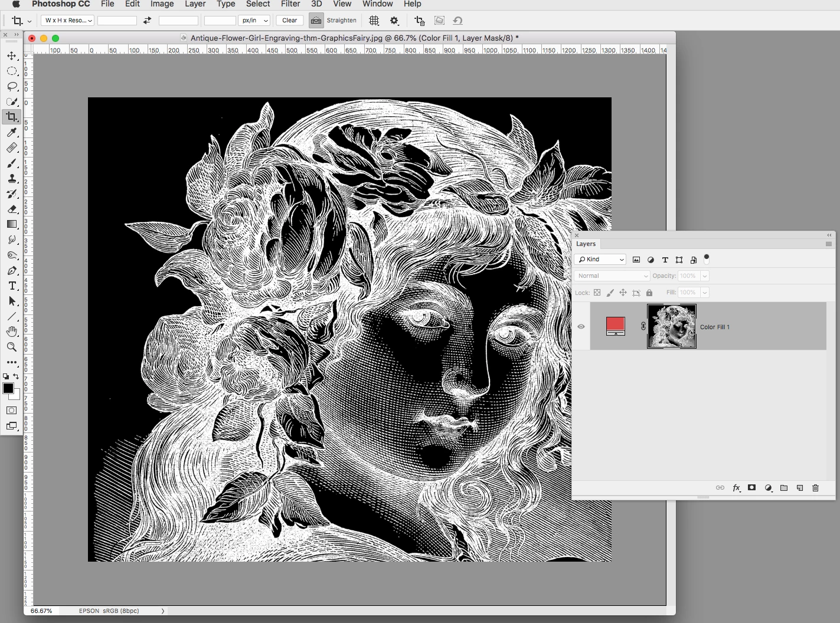Open crop tool preset picker
Viewport: 840px width, 623px height.
click(x=22, y=21)
